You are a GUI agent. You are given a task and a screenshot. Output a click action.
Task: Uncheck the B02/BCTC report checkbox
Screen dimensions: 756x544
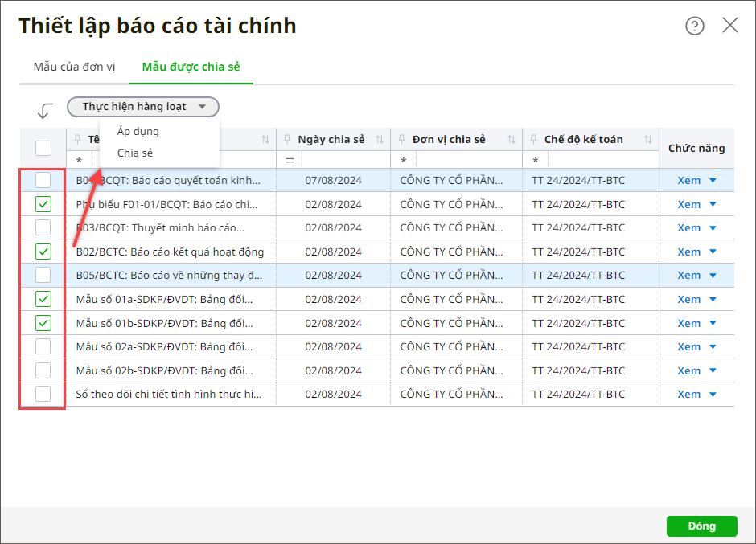click(43, 252)
